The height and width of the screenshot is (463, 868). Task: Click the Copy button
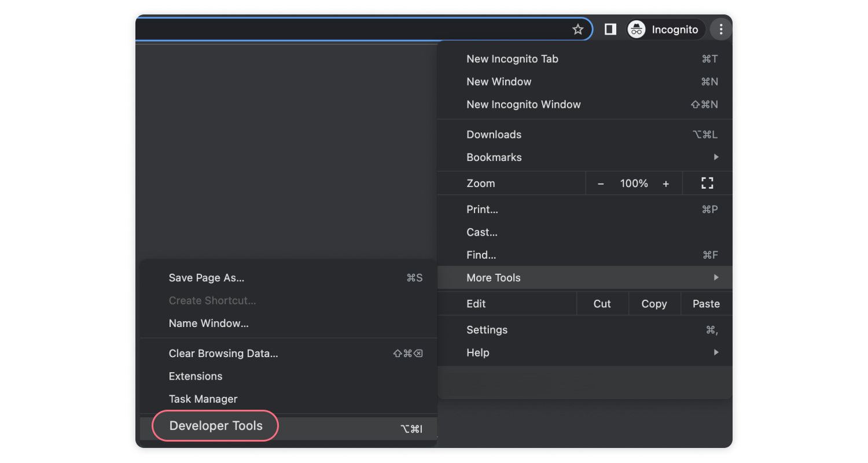[654, 303]
